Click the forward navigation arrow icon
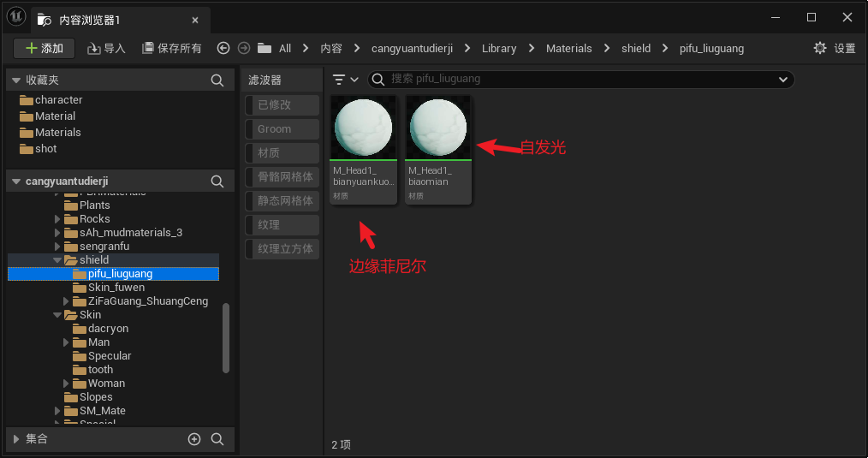 point(244,49)
